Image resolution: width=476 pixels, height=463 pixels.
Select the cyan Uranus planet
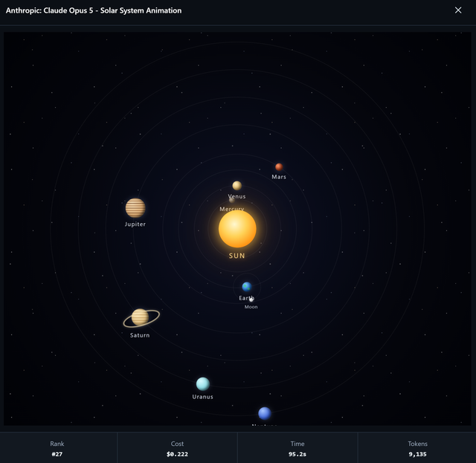(203, 383)
